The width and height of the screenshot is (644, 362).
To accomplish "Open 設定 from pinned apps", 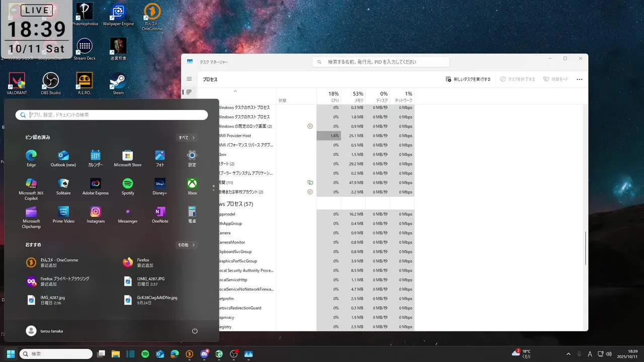I will click(x=192, y=158).
